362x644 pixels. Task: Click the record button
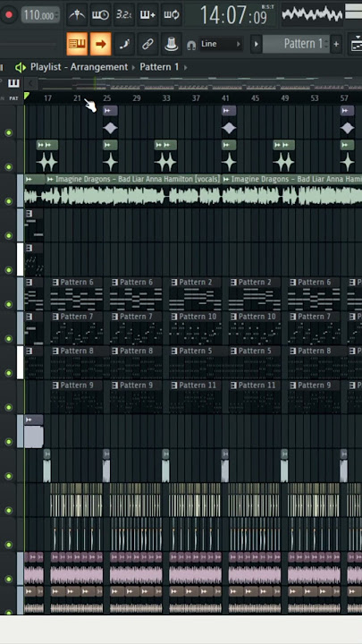click(x=8, y=15)
